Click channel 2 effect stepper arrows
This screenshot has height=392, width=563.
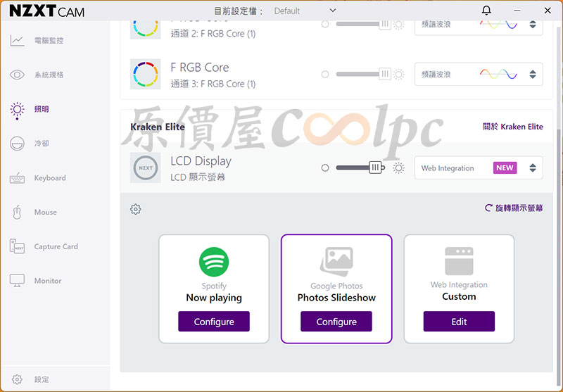tap(533, 25)
